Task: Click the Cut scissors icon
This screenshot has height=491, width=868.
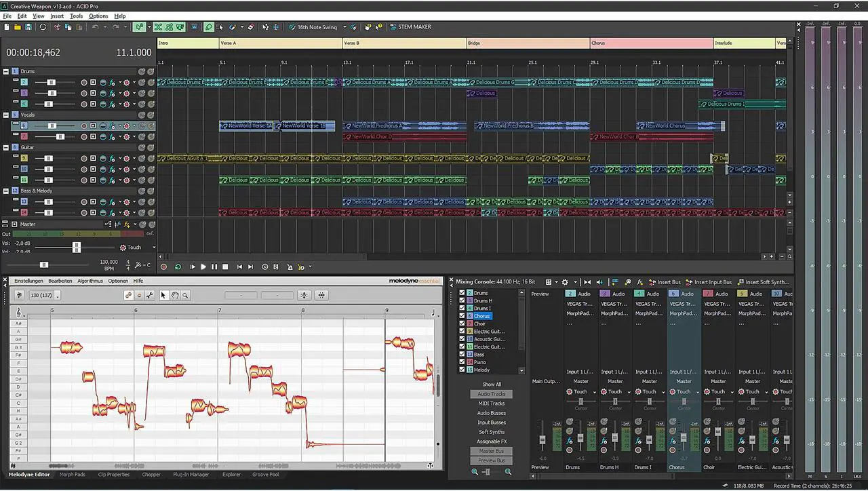Action: [x=57, y=27]
